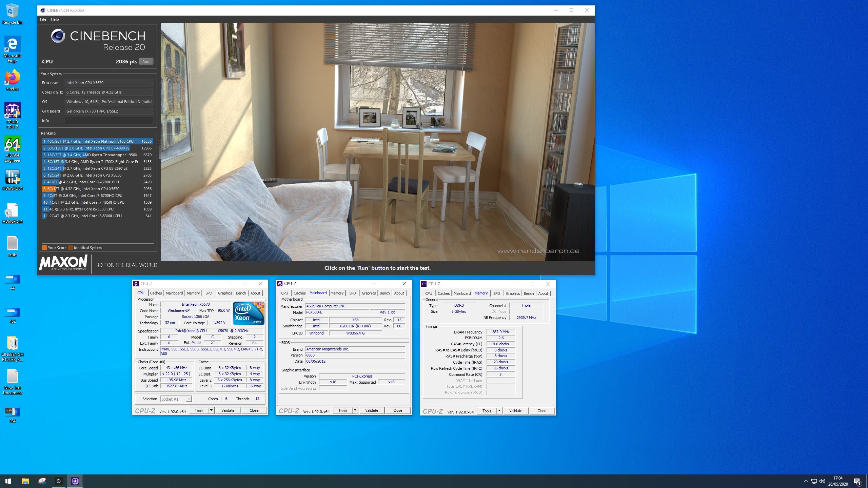Open SPD tab in the middle CPU-Z window
Image resolution: width=868 pixels, height=488 pixels.
(x=352, y=293)
